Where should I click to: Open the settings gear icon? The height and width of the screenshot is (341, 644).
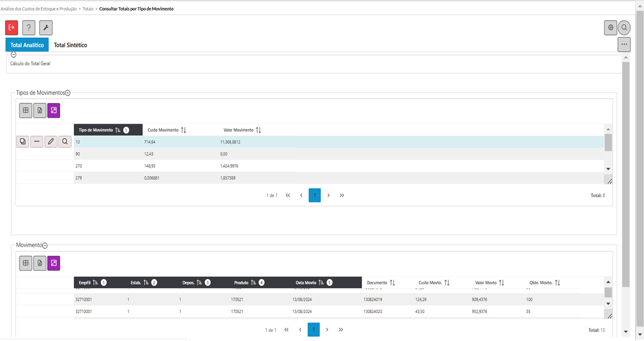pos(610,27)
